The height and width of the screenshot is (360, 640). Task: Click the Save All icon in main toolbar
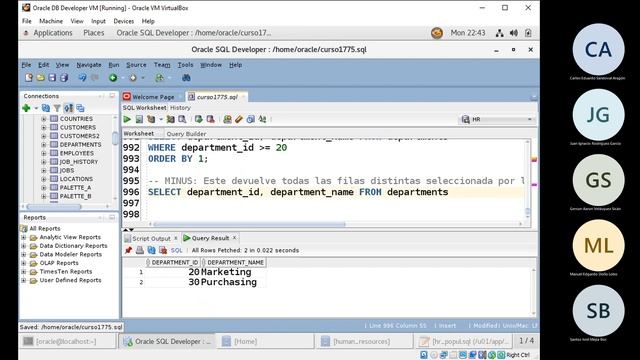[x=64, y=78]
